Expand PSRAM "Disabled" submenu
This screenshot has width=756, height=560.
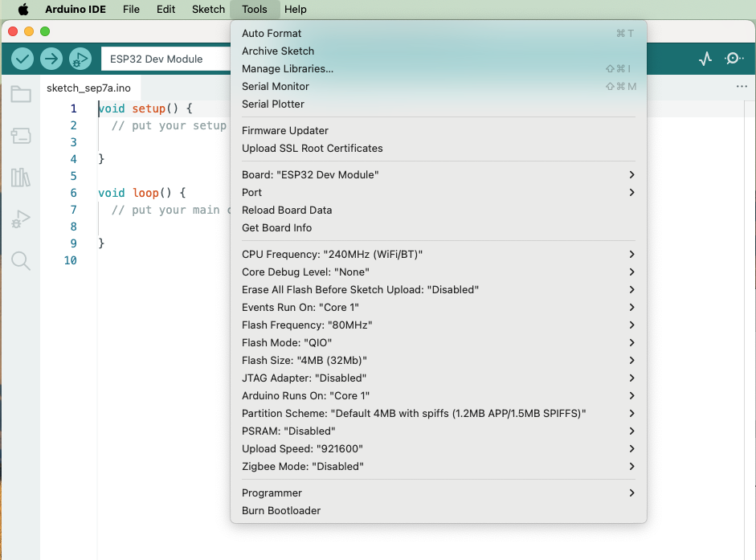pyautogui.click(x=439, y=431)
